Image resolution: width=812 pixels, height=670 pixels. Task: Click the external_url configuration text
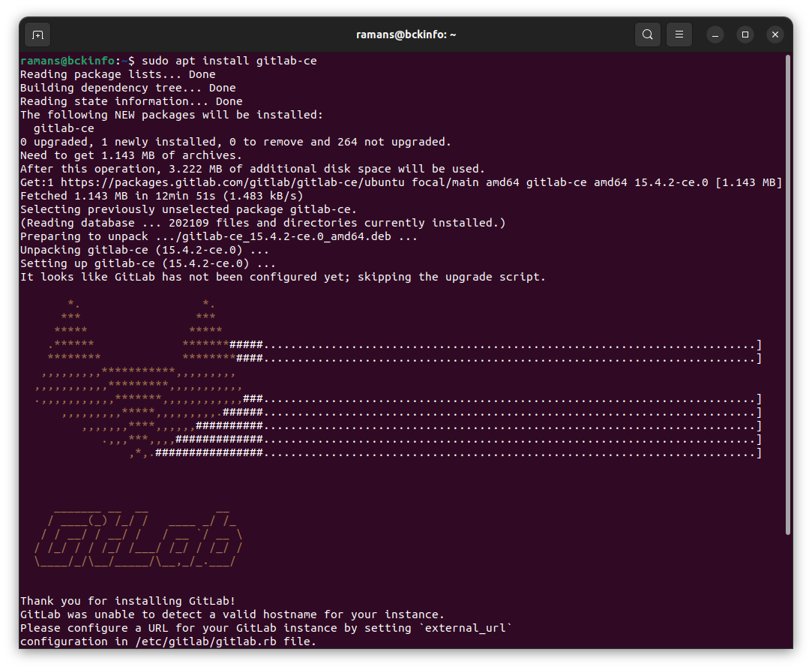pos(466,628)
